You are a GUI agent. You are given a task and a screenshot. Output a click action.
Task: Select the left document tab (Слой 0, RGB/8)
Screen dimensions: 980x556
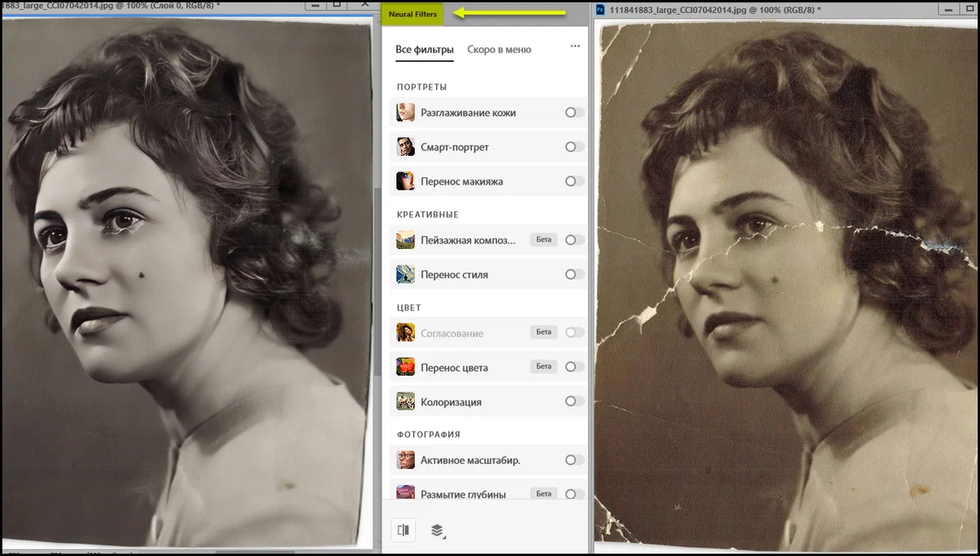(110, 7)
